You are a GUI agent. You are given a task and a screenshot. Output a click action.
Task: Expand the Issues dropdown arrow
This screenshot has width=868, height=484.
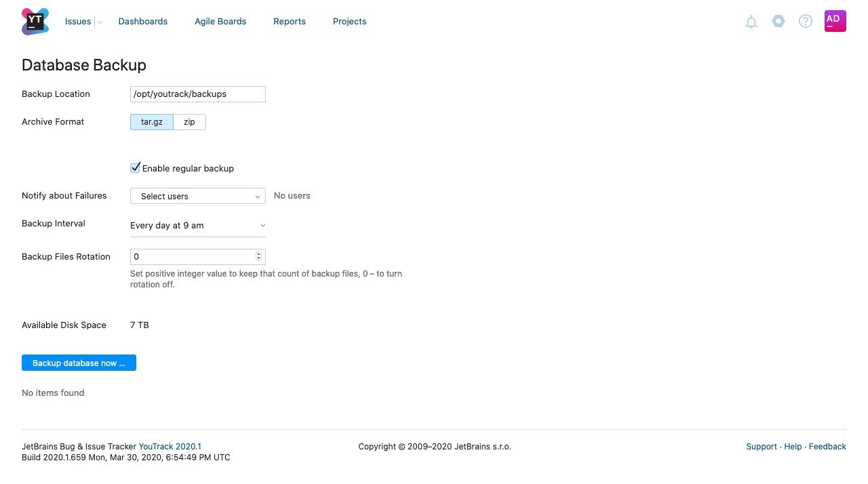[x=100, y=22]
